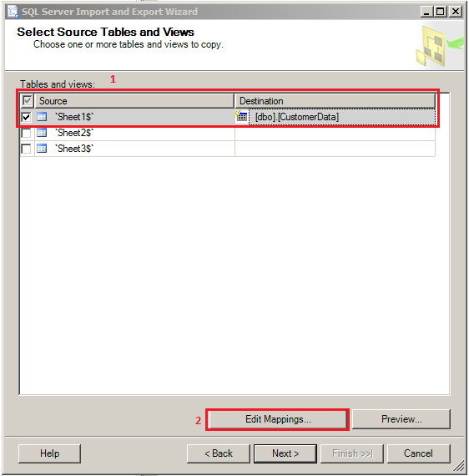Click the new destination table icon beside CustomerData
This screenshot has width=469, height=476.
point(241,116)
